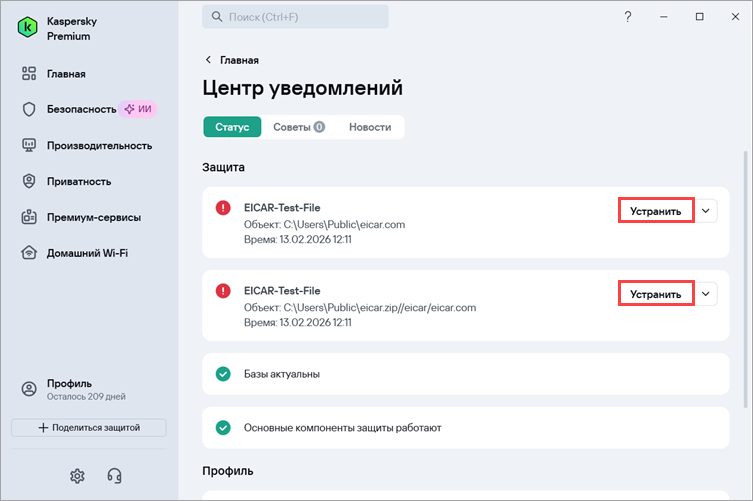Click the first EICAR-Test-File title for eicar.com
The height and width of the screenshot is (501, 753).
pos(282,208)
